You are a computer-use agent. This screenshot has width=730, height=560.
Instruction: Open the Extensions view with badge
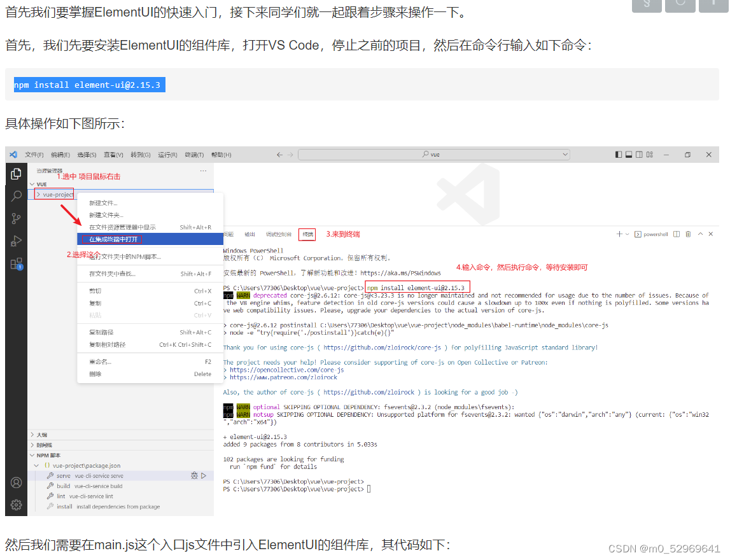[x=17, y=264]
